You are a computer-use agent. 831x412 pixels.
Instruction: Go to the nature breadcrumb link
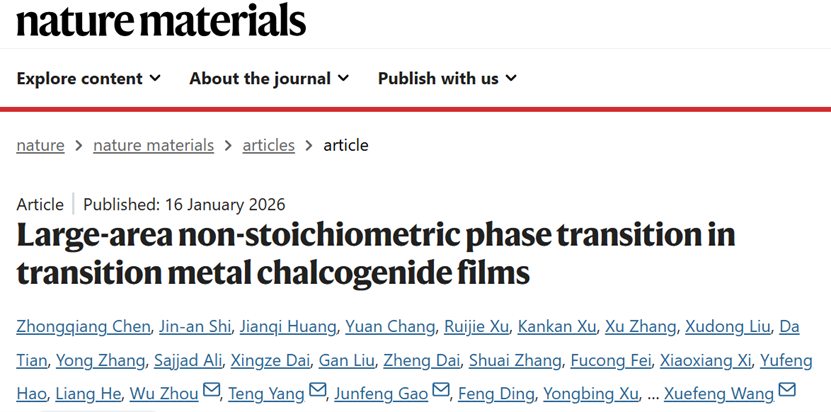(x=40, y=145)
